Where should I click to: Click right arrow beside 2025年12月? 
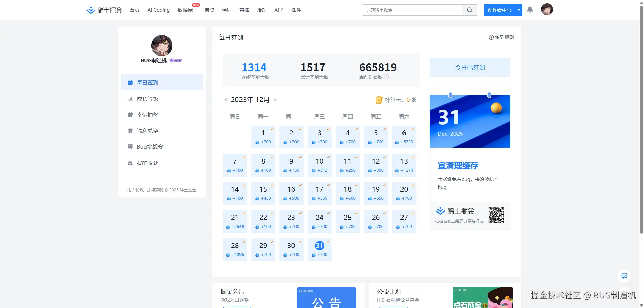276,100
